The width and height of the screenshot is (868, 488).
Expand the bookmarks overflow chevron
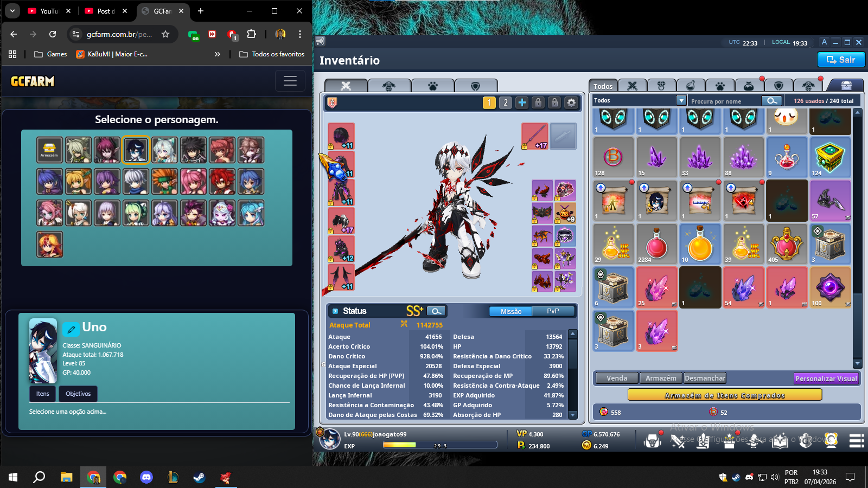(x=218, y=54)
